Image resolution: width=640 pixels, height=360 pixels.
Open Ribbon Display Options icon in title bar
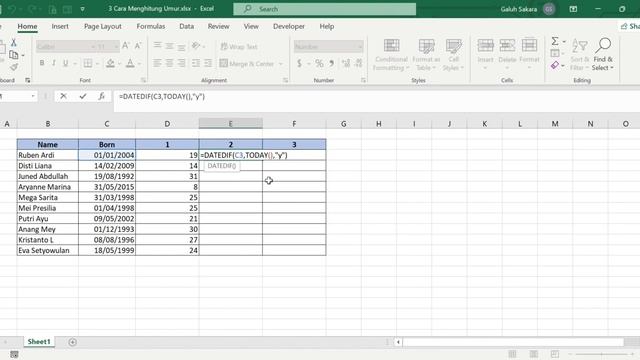tap(573, 9)
